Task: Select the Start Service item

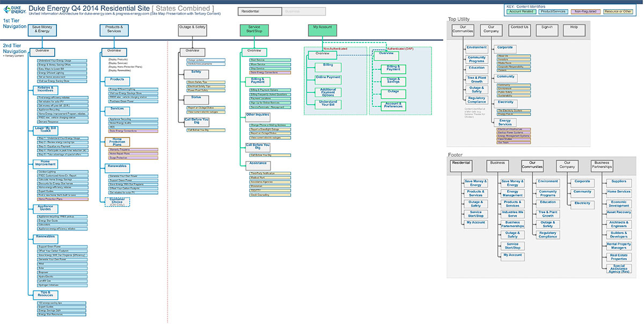Action: click(x=269, y=60)
